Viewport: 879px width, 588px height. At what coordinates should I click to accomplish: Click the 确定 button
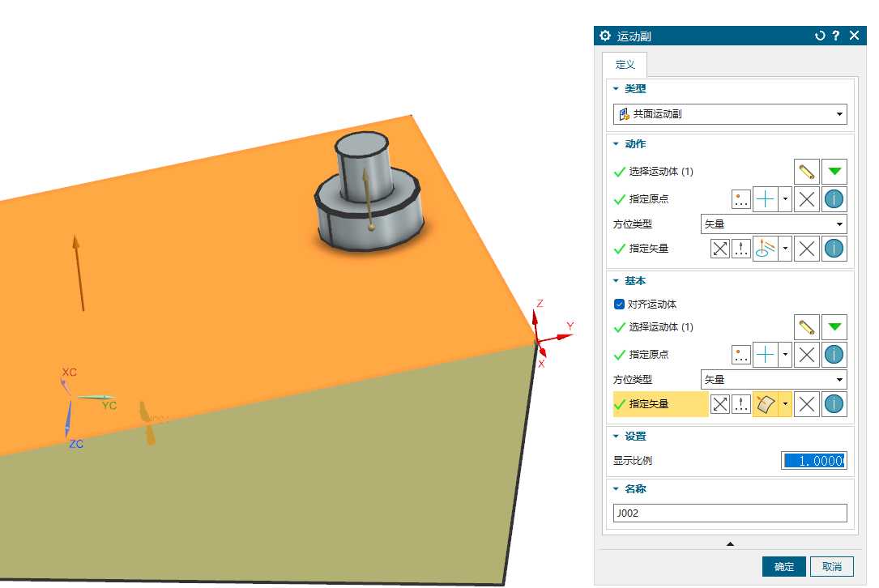click(x=783, y=566)
